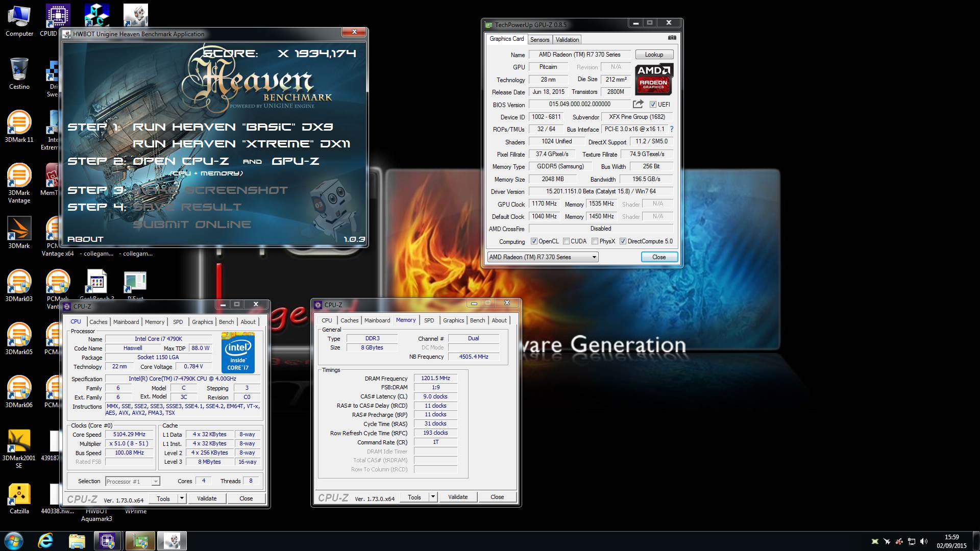Open the SPD tab in right CPU-Z window
Viewport: 980px width, 551px height.
click(x=429, y=320)
